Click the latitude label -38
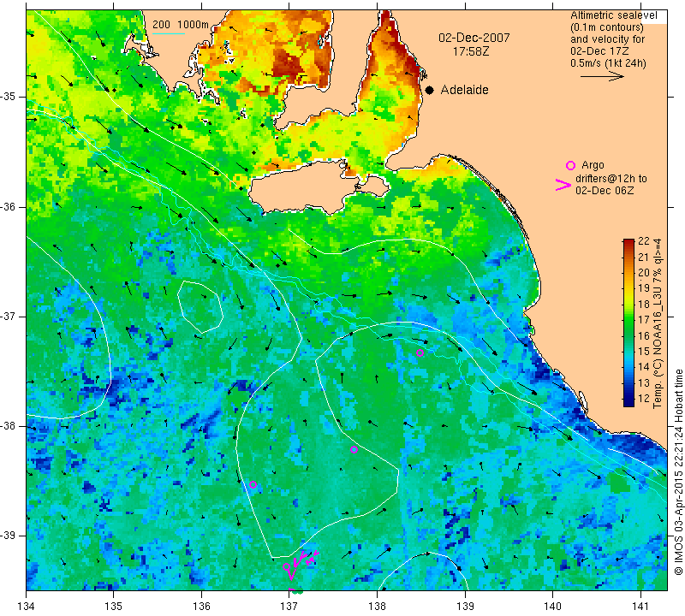This screenshot has width=685, height=616. 8,426
